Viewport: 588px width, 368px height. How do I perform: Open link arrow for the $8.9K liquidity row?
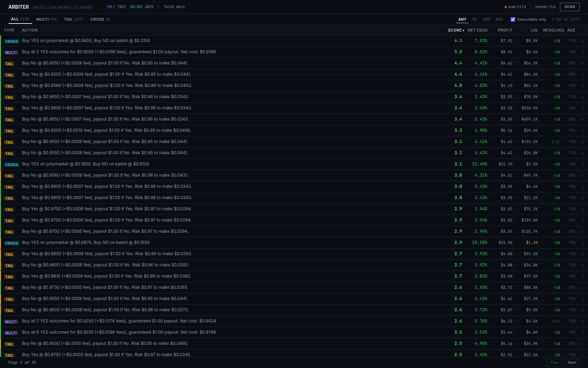point(583,41)
